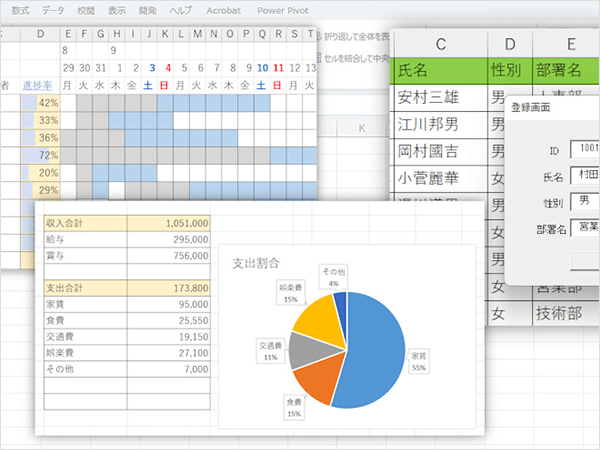The height and width of the screenshot is (450, 600).
Task: Open the 数式 ribbon tab
Action: [20, 11]
